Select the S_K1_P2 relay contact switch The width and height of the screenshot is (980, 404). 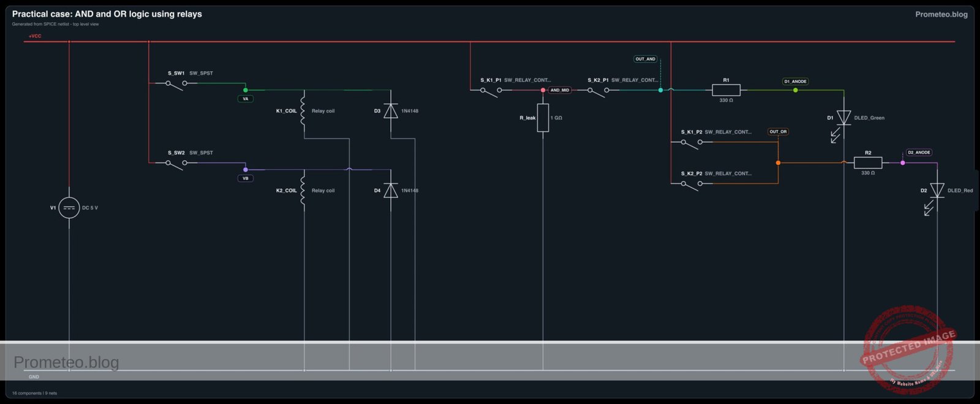coord(692,144)
